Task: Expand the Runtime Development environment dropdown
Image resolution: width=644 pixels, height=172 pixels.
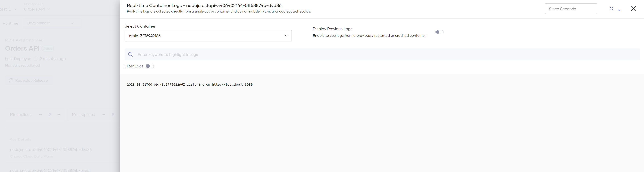Action: click(51, 23)
